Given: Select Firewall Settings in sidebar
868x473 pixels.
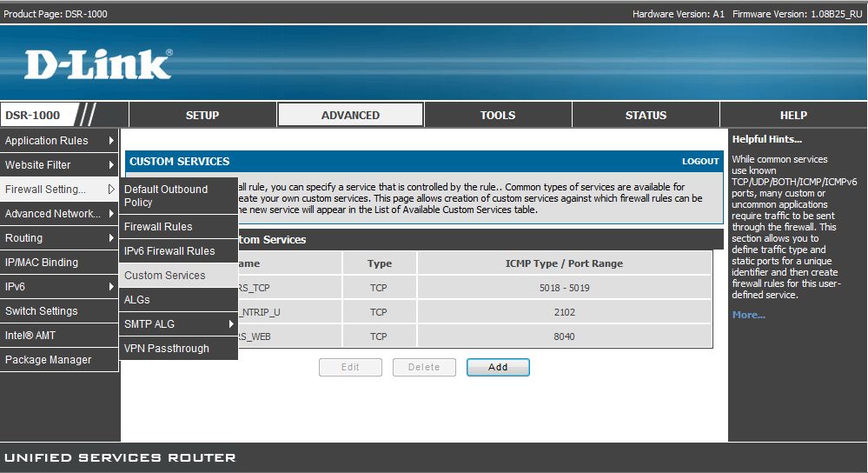Looking at the screenshot, I should 59,190.
